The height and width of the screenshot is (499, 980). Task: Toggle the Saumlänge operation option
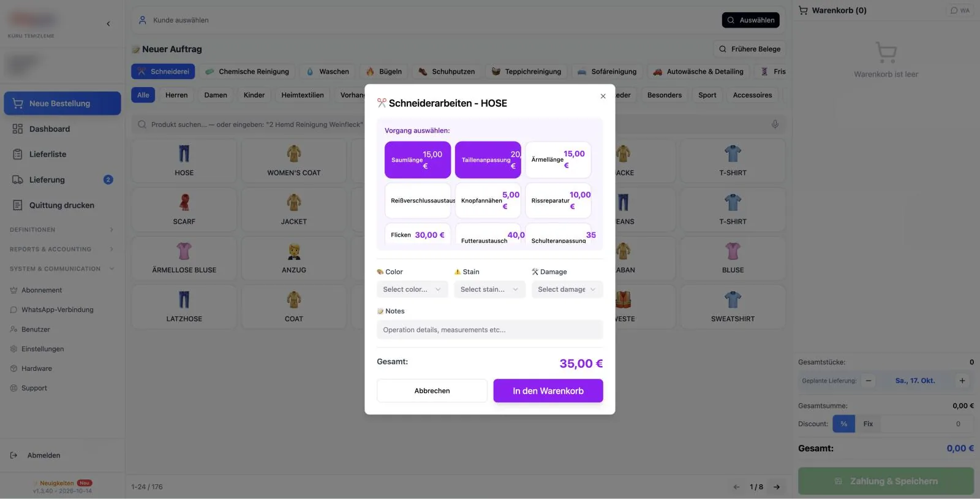click(418, 160)
